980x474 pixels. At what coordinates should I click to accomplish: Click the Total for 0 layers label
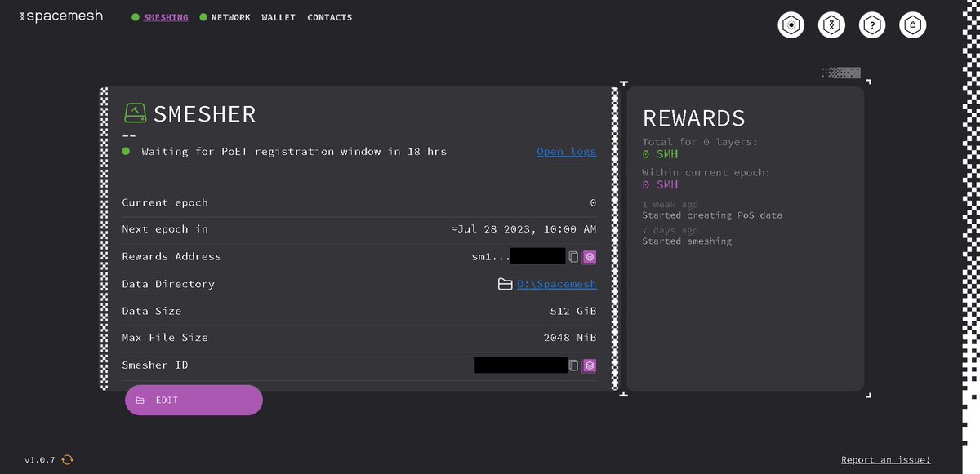[700, 142]
